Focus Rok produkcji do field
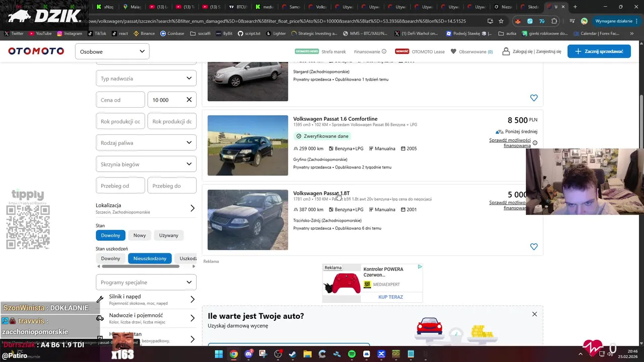644x362 pixels. coord(172,121)
